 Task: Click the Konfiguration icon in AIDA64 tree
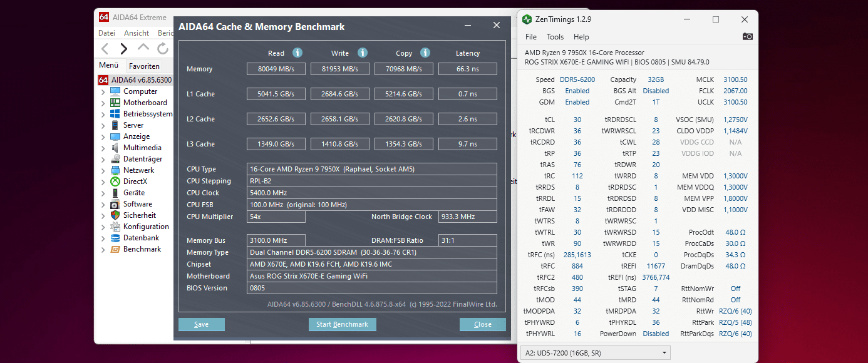[115, 227]
